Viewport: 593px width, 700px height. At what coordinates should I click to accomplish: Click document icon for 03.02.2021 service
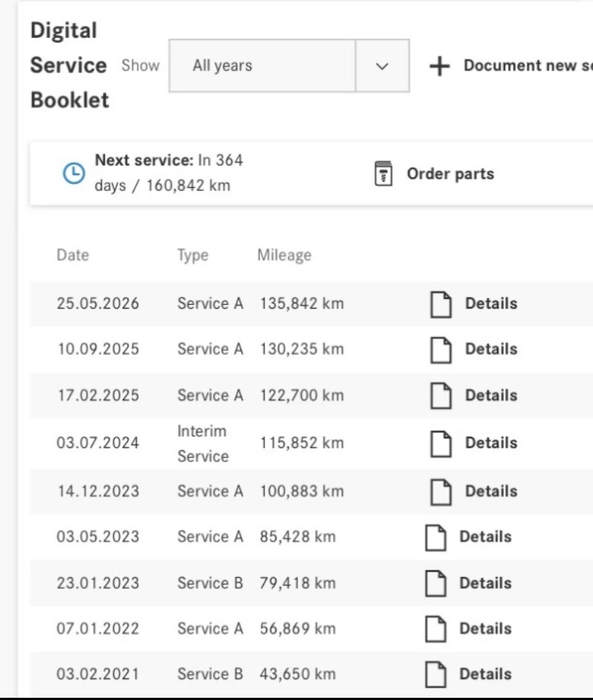click(x=436, y=675)
